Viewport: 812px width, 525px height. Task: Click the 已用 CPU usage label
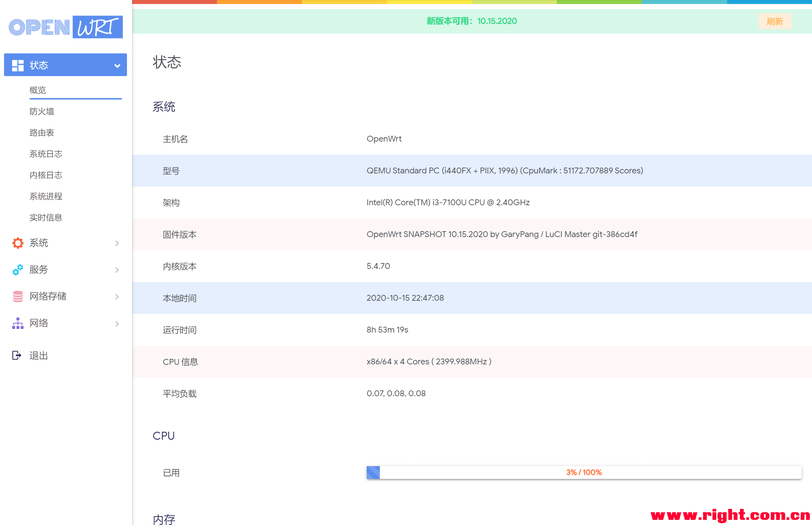[x=171, y=473]
